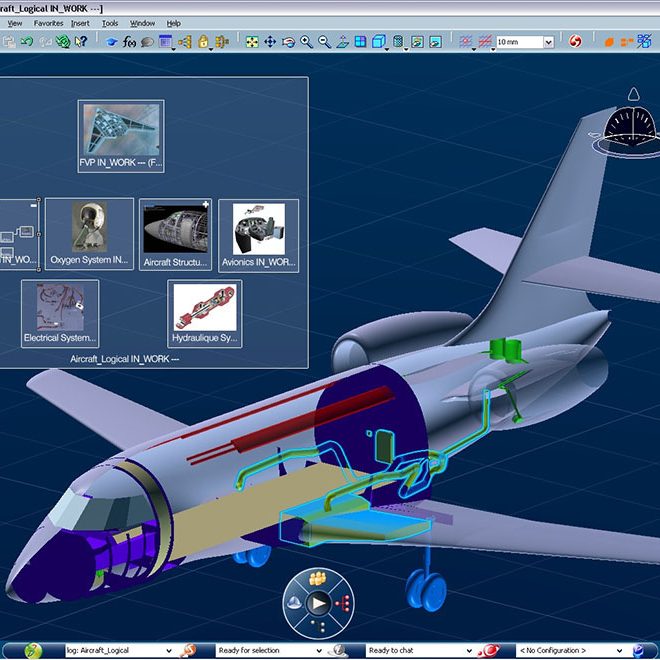Click the Fit All In view icon
Image resolution: width=660 pixels, height=660 pixels.
[x=252, y=42]
